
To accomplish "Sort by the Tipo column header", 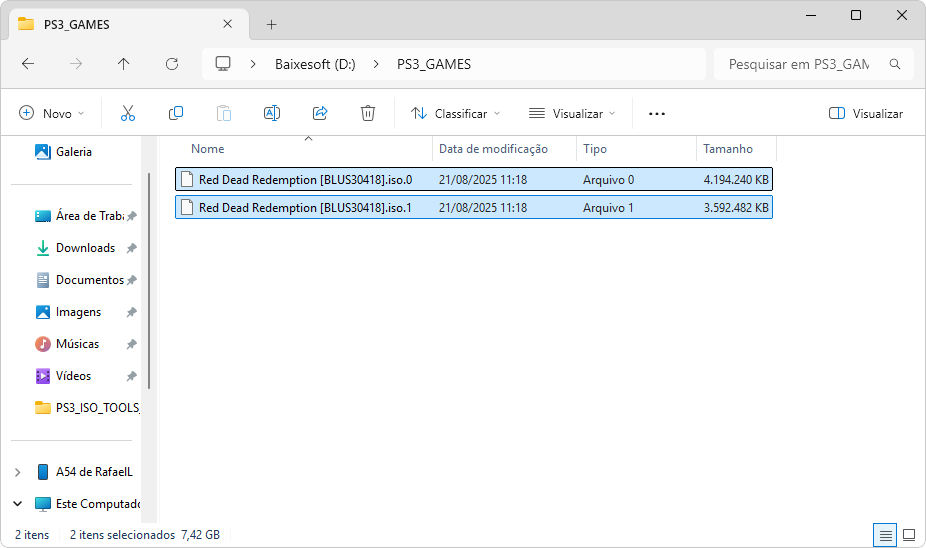I will point(595,149).
